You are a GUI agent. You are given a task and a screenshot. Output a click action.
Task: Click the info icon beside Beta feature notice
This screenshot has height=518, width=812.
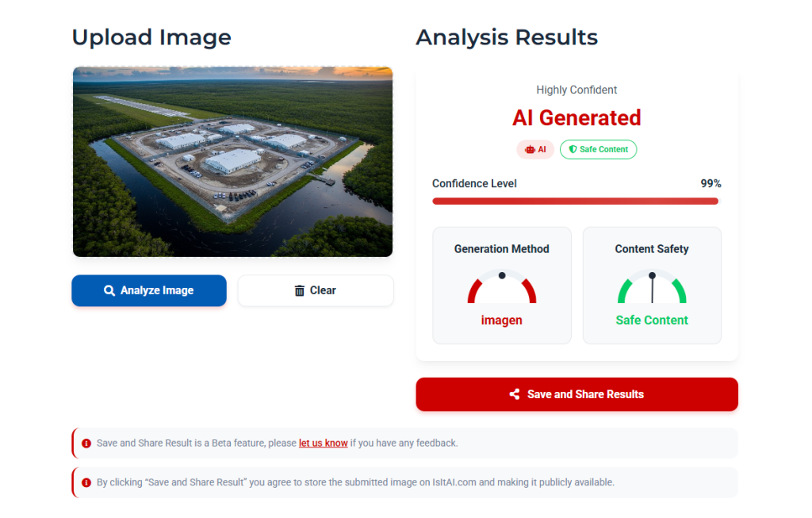[86, 443]
